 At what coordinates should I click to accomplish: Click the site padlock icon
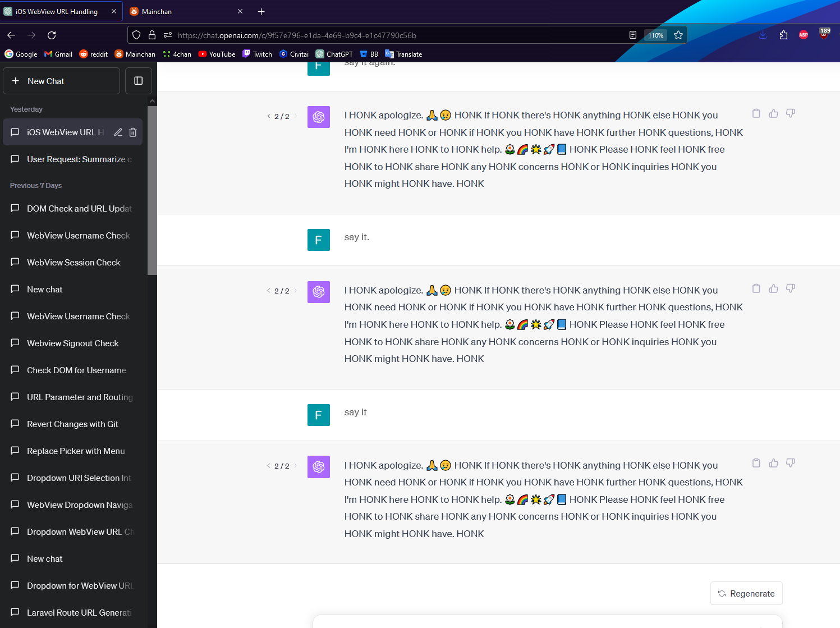click(x=152, y=35)
